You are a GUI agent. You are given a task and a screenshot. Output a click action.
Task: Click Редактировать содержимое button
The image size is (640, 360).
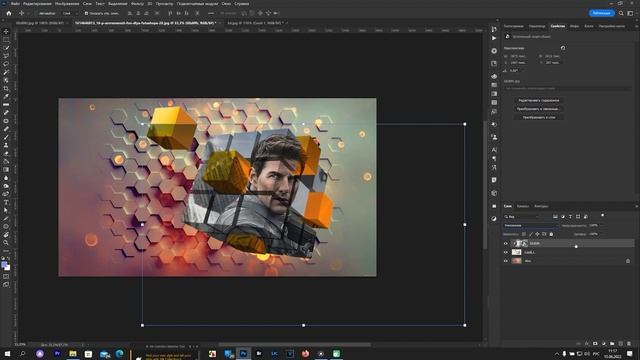click(538, 100)
